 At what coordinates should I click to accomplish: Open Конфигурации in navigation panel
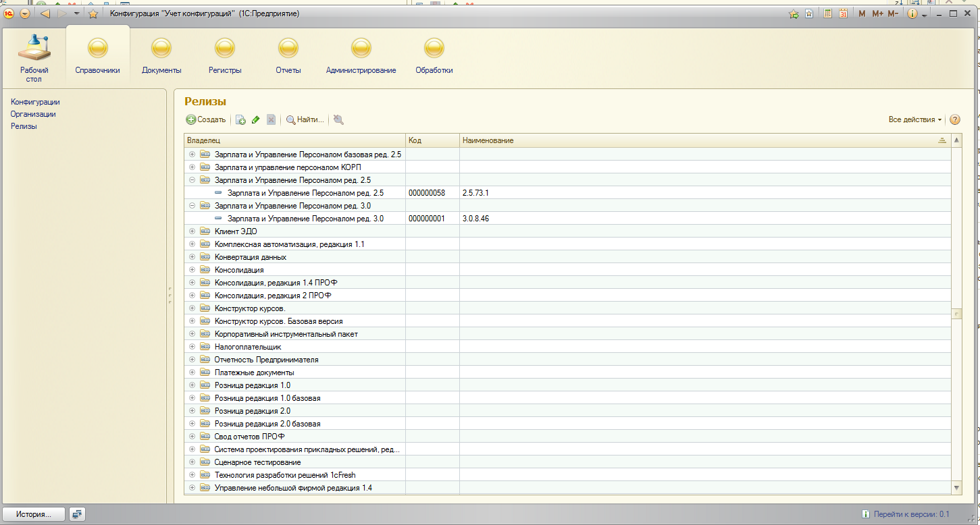point(35,102)
